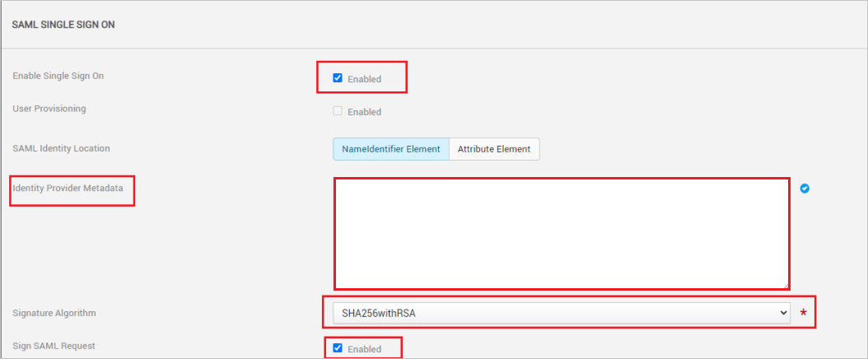
Task: Click the Signature Algorithm field label
Action: (x=54, y=313)
